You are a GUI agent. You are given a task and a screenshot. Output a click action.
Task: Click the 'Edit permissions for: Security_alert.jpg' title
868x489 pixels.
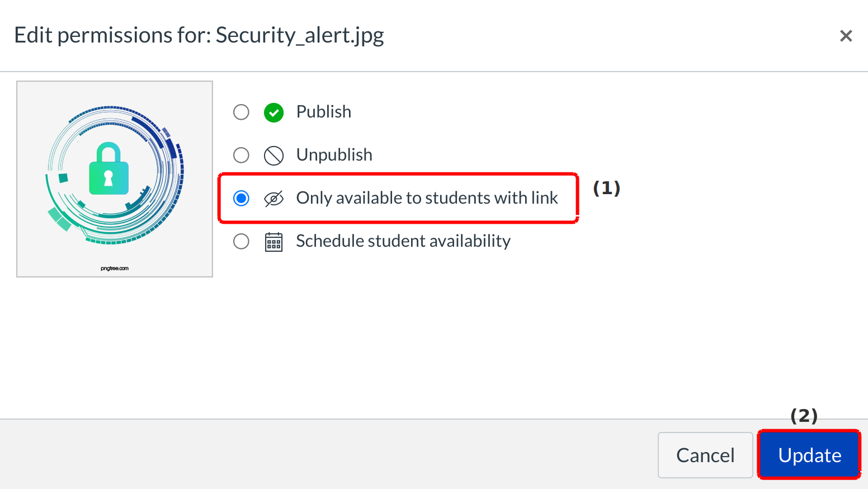[199, 35]
